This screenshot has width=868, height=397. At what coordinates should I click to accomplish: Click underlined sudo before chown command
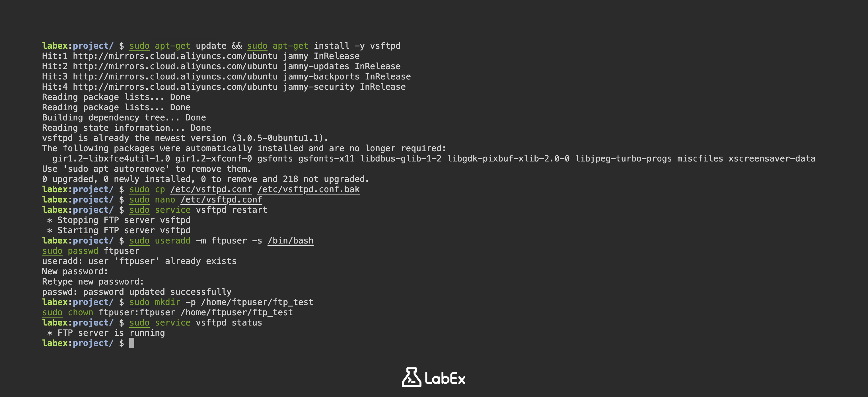(52, 312)
